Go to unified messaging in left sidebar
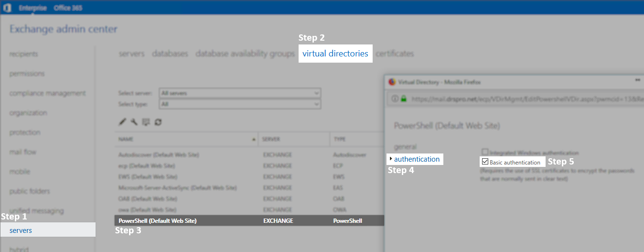 36,211
